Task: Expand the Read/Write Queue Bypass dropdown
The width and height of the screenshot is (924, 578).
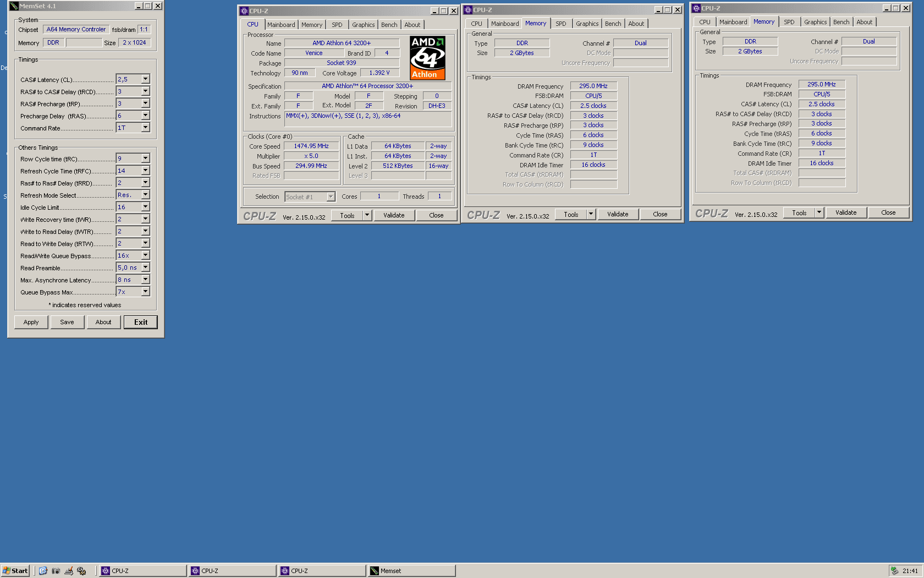Action: (x=146, y=255)
